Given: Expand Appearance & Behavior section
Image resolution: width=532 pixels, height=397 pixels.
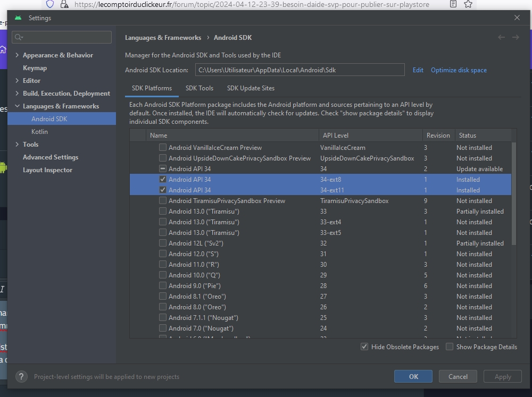Looking at the screenshot, I should point(18,55).
